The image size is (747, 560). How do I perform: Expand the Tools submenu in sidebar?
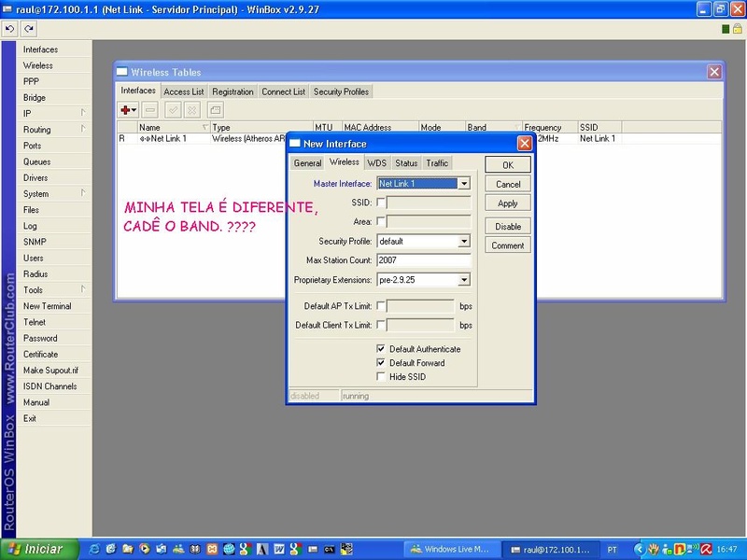pos(83,289)
